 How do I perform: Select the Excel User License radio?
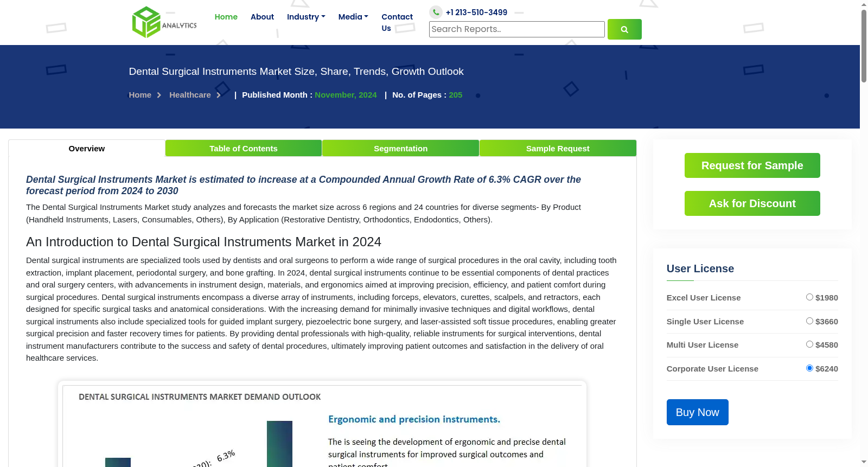(809, 297)
